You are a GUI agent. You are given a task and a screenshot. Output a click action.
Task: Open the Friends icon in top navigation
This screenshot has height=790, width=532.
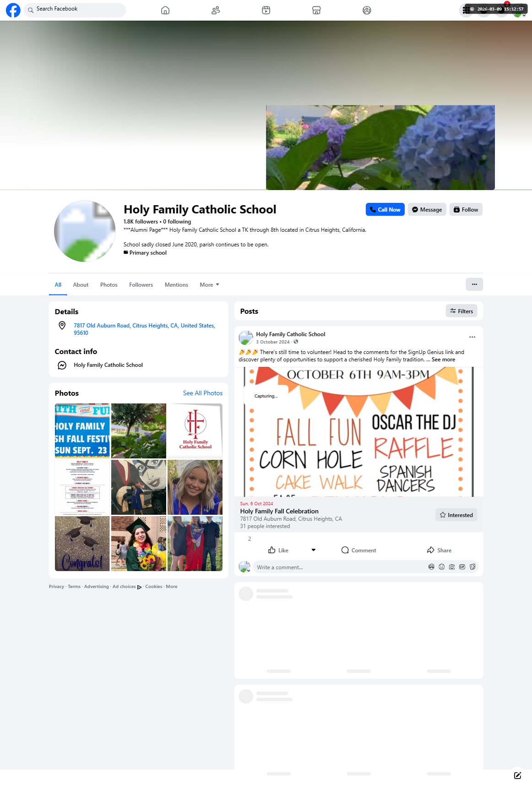[x=216, y=10]
